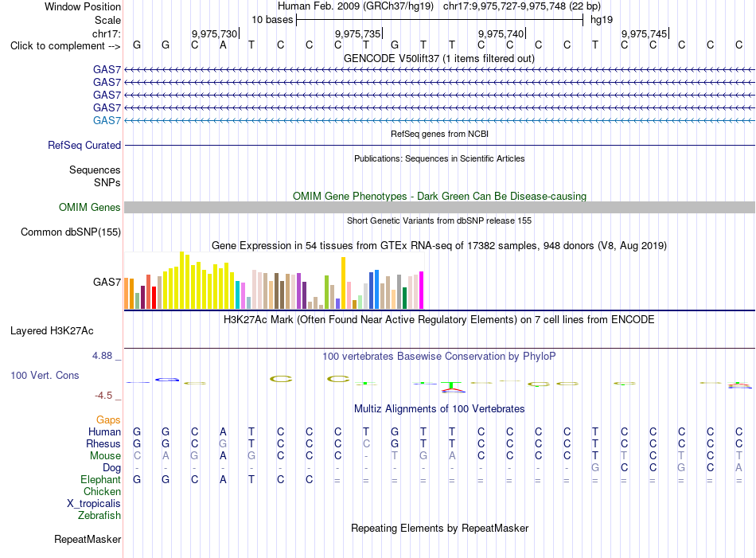This screenshot has height=558, width=756.
Task: Select the RepeatMasker track label
Action: [88, 539]
